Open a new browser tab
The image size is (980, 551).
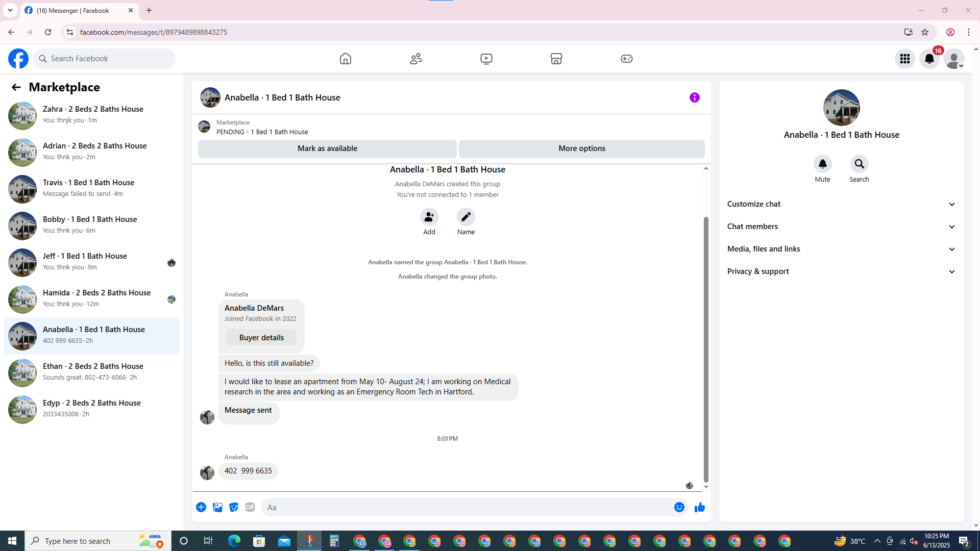pyautogui.click(x=149, y=10)
